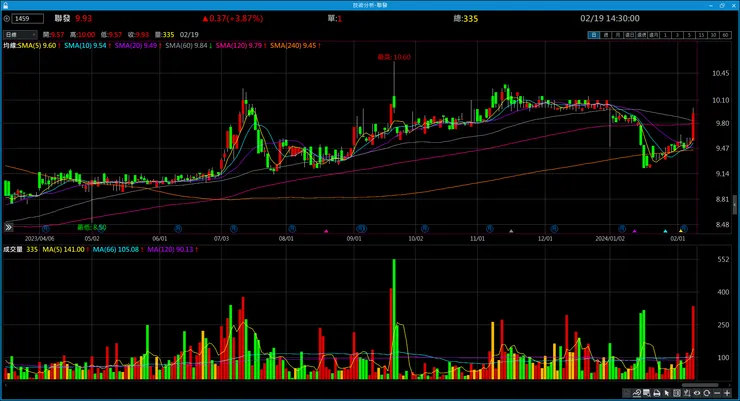Click the eye icon in bottom toolbar
Image resolution: width=740 pixels, height=401 pixels.
coord(697,393)
